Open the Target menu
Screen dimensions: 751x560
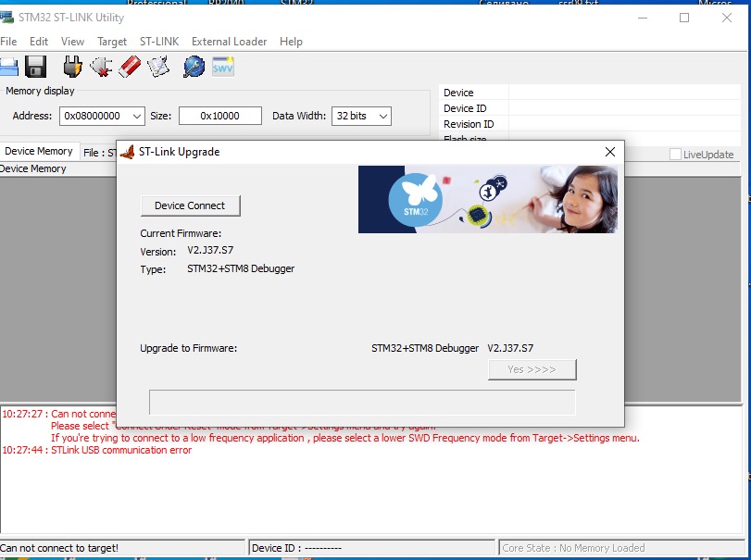click(x=112, y=42)
